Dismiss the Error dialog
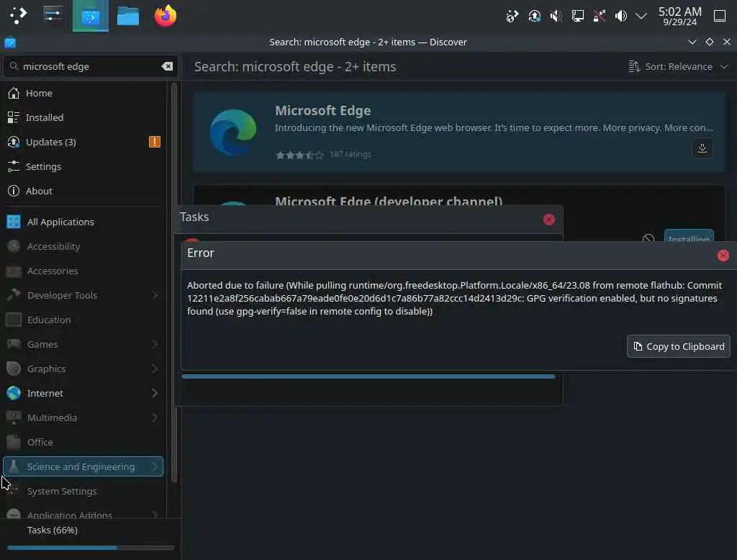The image size is (737, 560). click(x=723, y=256)
